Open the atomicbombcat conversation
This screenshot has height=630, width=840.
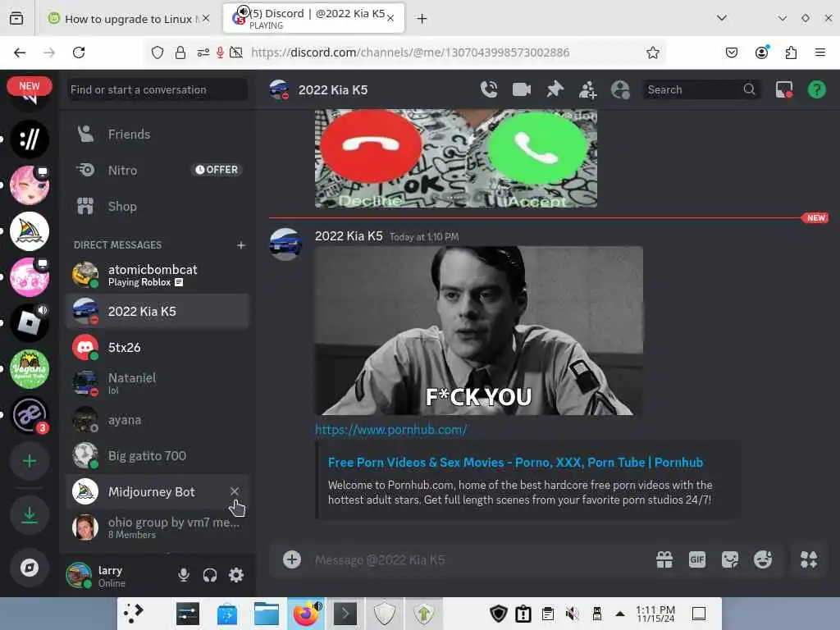[x=157, y=275]
